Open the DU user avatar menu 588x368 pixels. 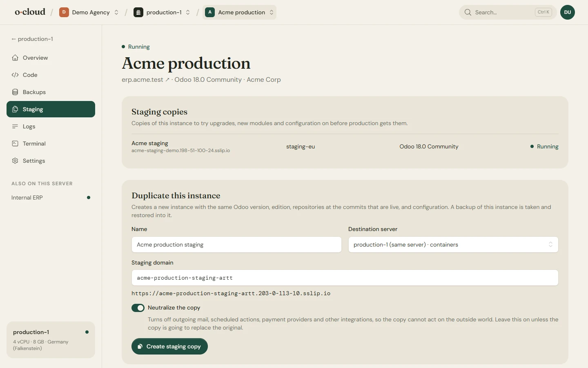(568, 12)
